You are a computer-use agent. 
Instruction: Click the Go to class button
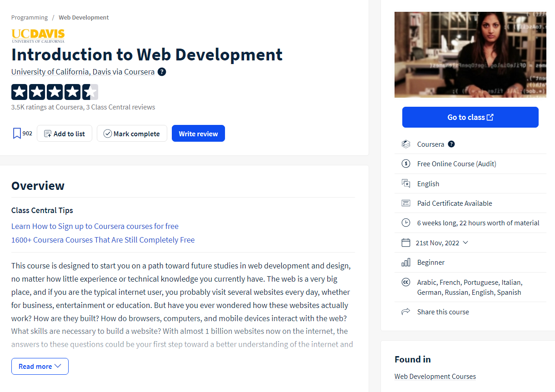(470, 117)
